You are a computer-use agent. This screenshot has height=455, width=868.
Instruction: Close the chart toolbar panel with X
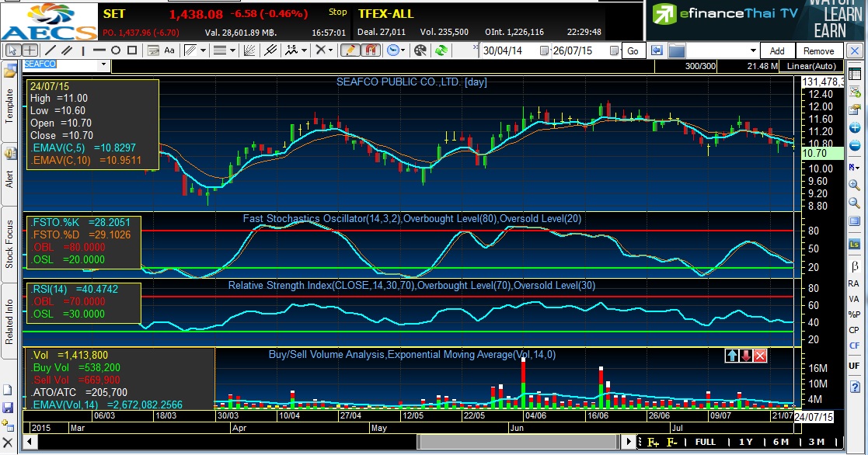(x=855, y=51)
